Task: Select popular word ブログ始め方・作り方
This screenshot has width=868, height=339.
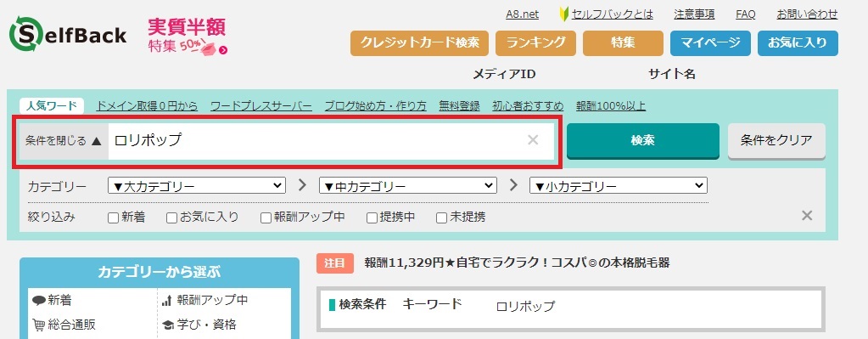Action: pyautogui.click(x=375, y=106)
